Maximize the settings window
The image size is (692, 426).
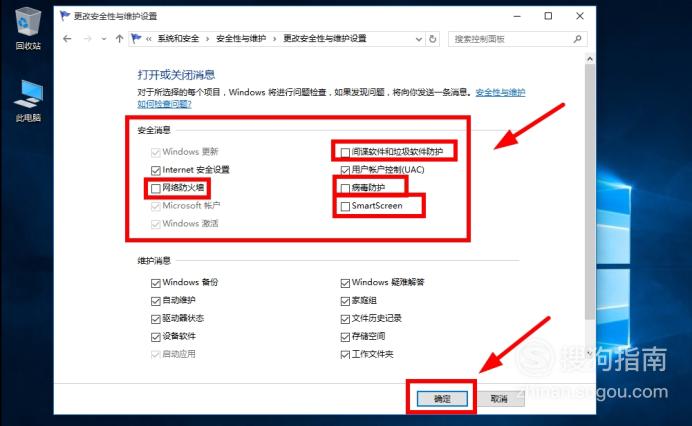548,16
